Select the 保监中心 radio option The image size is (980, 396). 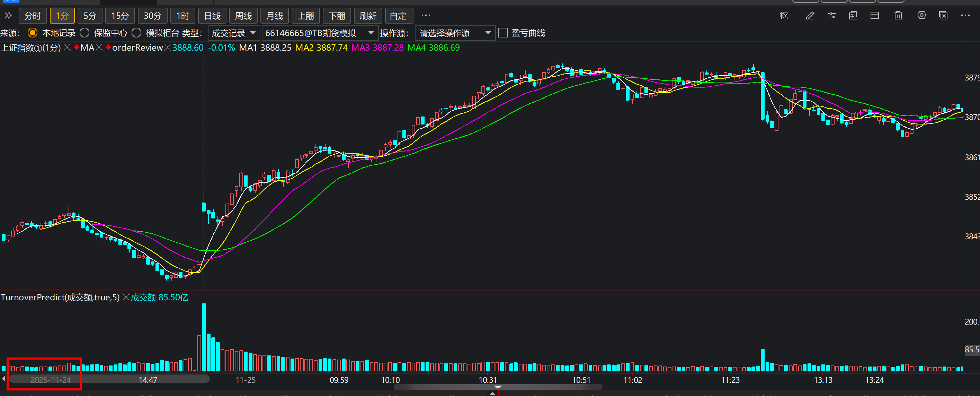[x=85, y=33]
